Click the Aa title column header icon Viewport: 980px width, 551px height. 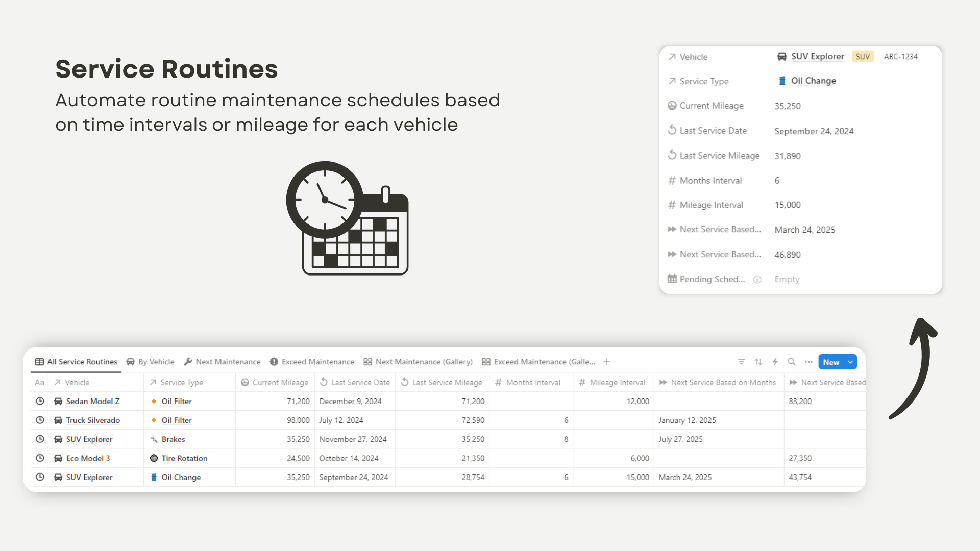click(39, 382)
